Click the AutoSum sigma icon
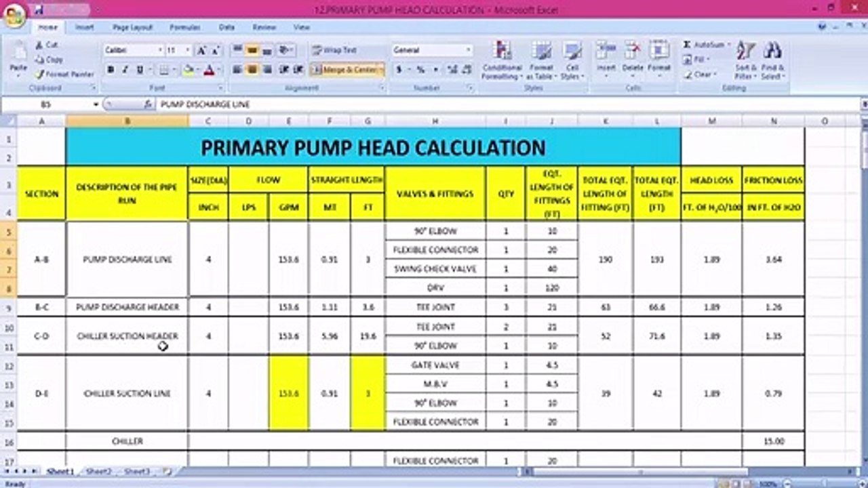This screenshot has height=488, width=868. coord(687,45)
